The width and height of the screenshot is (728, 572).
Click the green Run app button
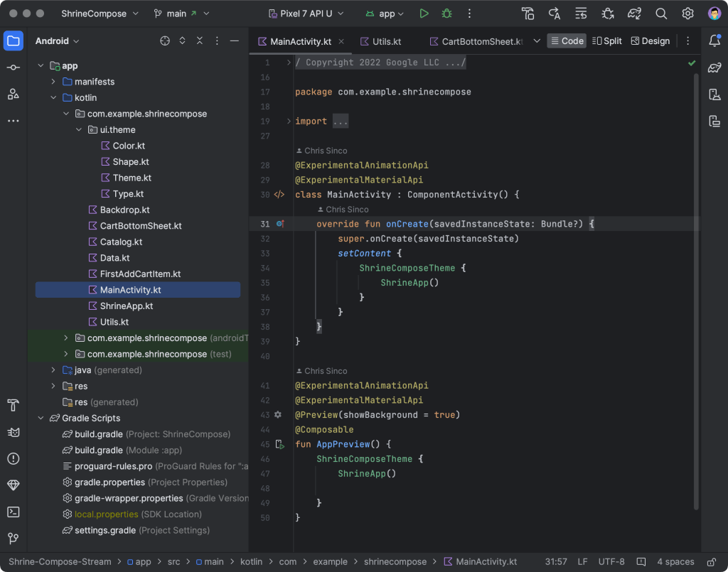point(424,14)
